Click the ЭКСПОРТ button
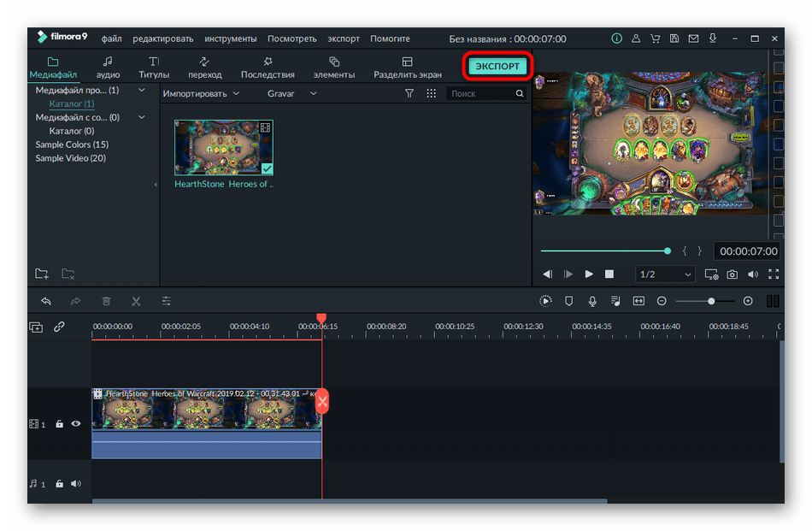This screenshot has height=531, width=812. tap(497, 66)
